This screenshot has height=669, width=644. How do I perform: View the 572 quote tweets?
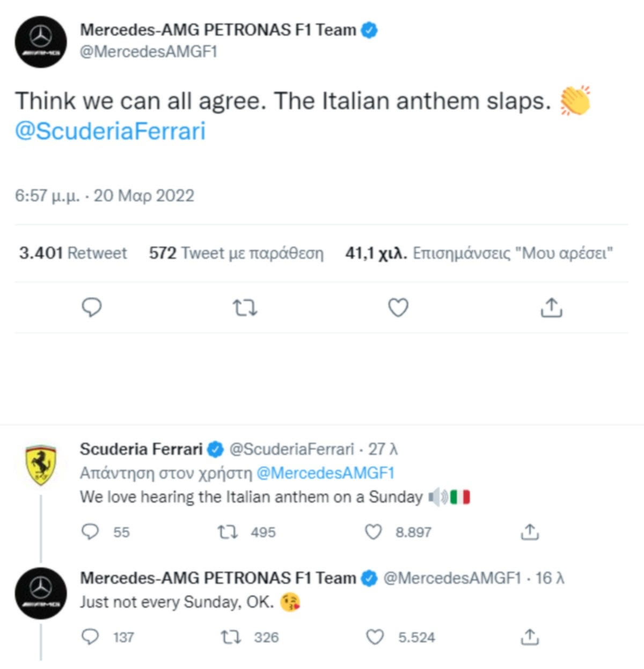(x=236, y=253)
